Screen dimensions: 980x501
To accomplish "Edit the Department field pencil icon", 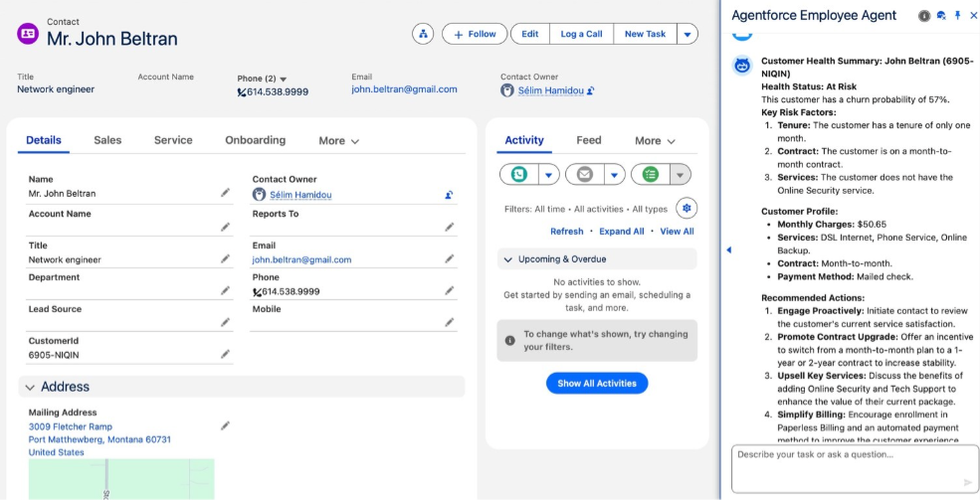I will click(x=225, y=290).
